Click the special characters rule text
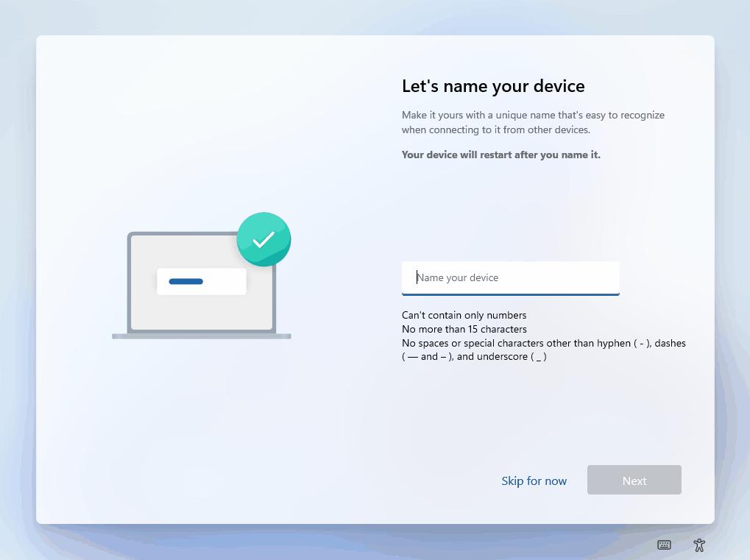The width and height of the screenshot is (750, 560). (x=542, y=343)
